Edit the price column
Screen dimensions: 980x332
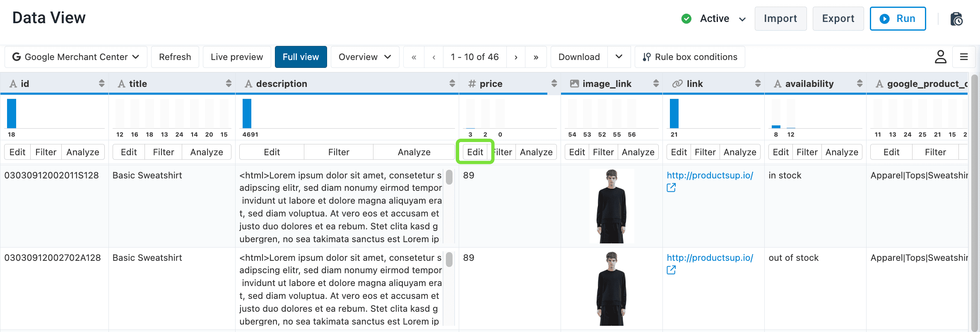coord(475,152)
